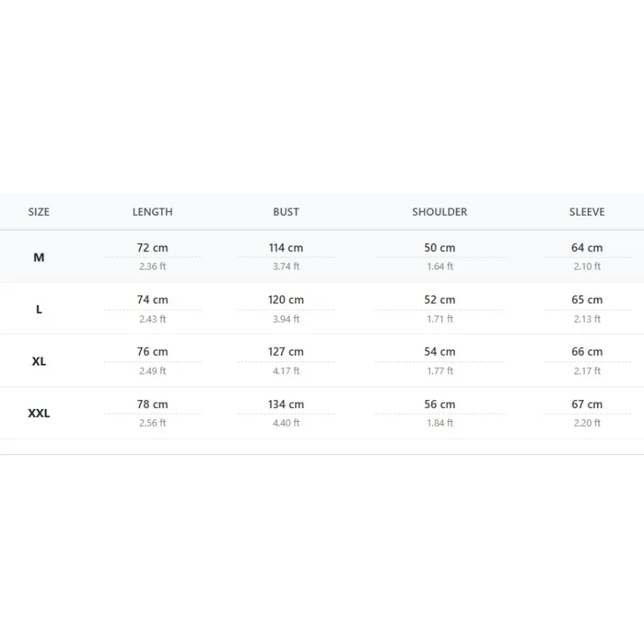Click the 64 cm sleeve value
644x644 pixels.
(x=587, y=248)
